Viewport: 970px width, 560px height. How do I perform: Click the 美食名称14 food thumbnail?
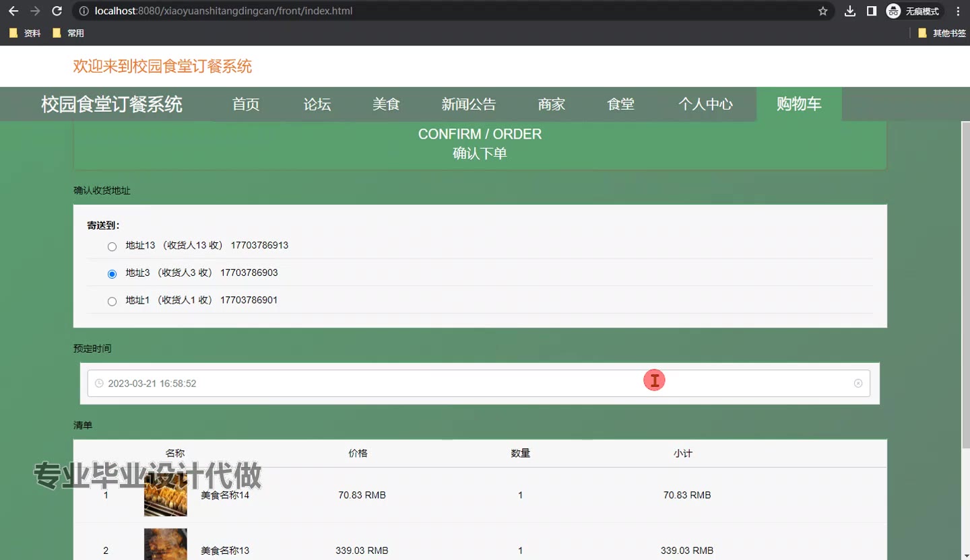(165, 496)
